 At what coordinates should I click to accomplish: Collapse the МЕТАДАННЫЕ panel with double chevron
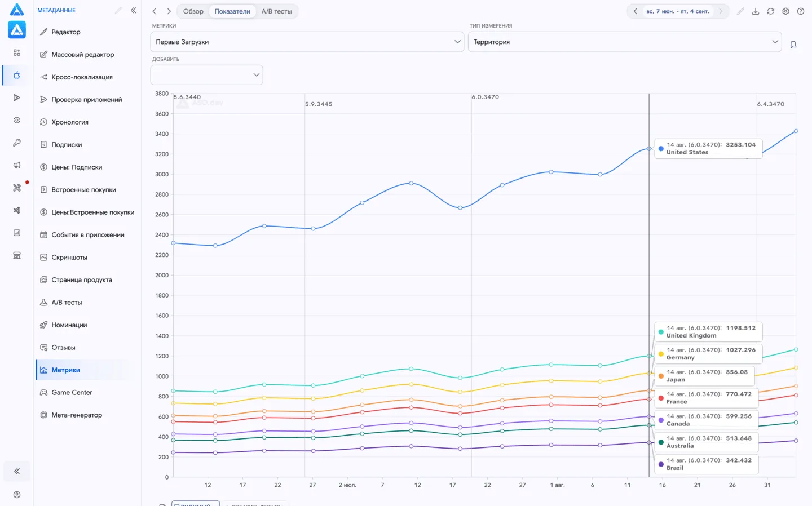pos(134,10)
